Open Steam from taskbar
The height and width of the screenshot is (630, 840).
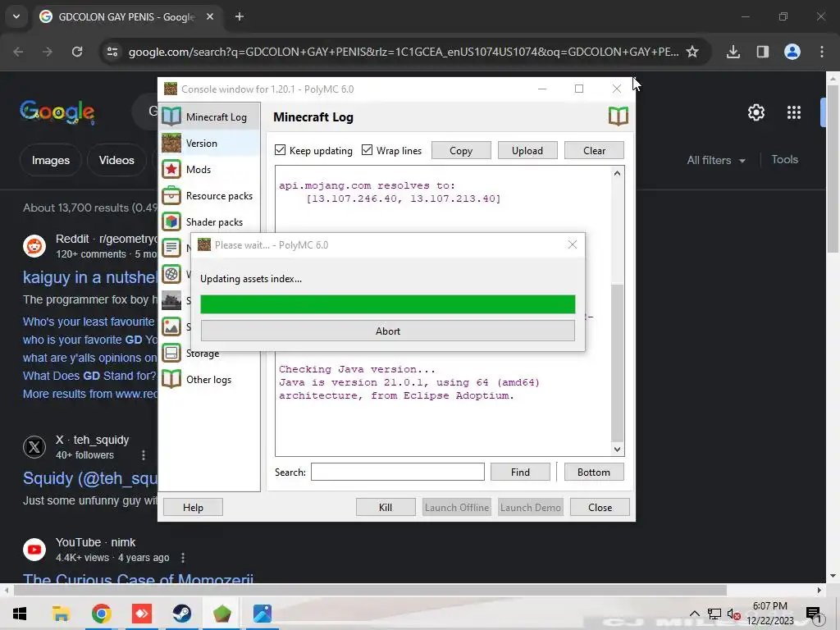[x=181, y=614]
